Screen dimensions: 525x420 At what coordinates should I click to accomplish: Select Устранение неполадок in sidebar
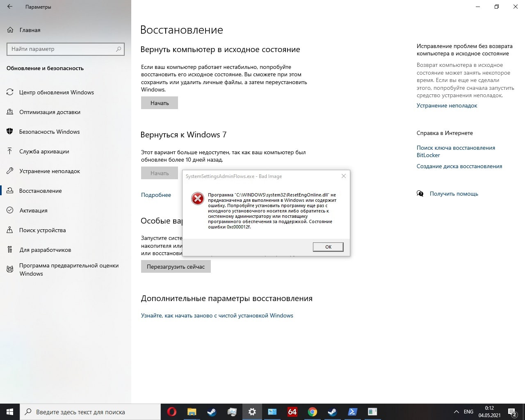(49, 171)
